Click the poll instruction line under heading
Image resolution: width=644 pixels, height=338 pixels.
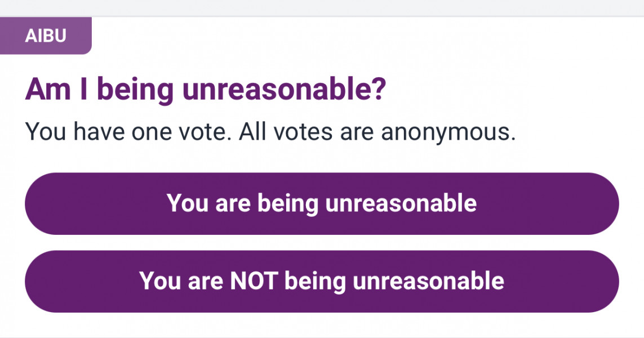pyautogui.click(x=270, y=132)
